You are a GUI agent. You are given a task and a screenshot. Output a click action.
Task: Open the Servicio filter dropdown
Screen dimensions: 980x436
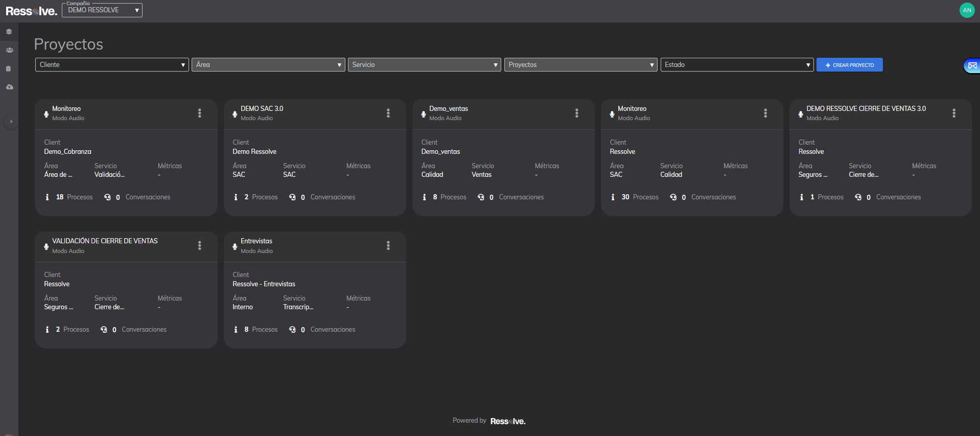(425, 65)
